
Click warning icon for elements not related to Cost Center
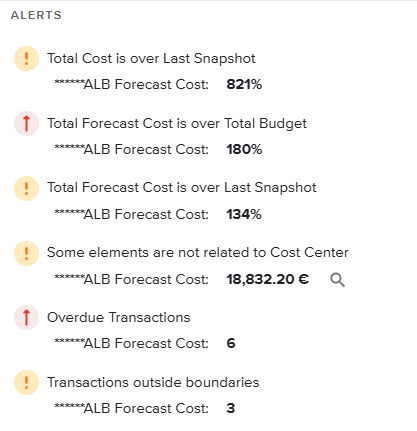(26, 253)
